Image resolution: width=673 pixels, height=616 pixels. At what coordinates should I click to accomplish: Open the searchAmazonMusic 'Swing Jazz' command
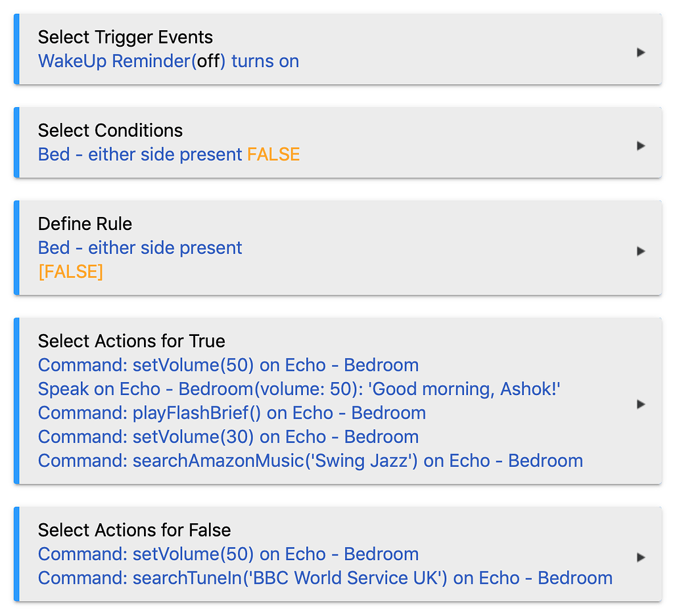[310, 460]
